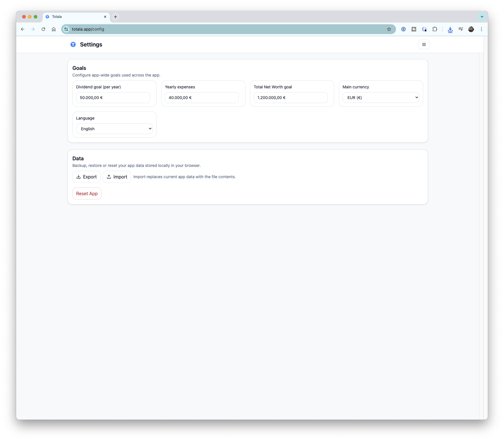
Task: Open the Extensions puzzle icon
Action: [x=435, y=29]
